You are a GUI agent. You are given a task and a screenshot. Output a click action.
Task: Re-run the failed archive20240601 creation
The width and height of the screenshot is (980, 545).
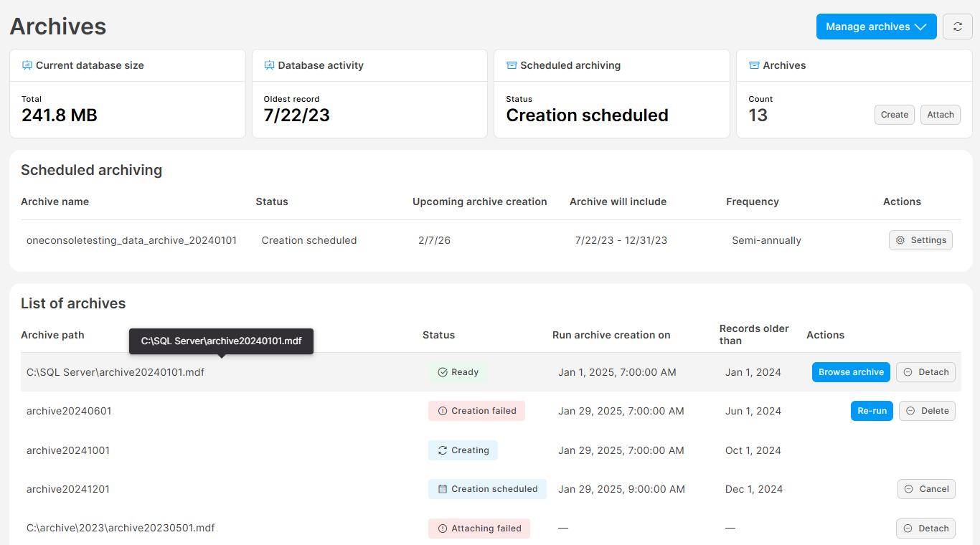pos(872,411)
